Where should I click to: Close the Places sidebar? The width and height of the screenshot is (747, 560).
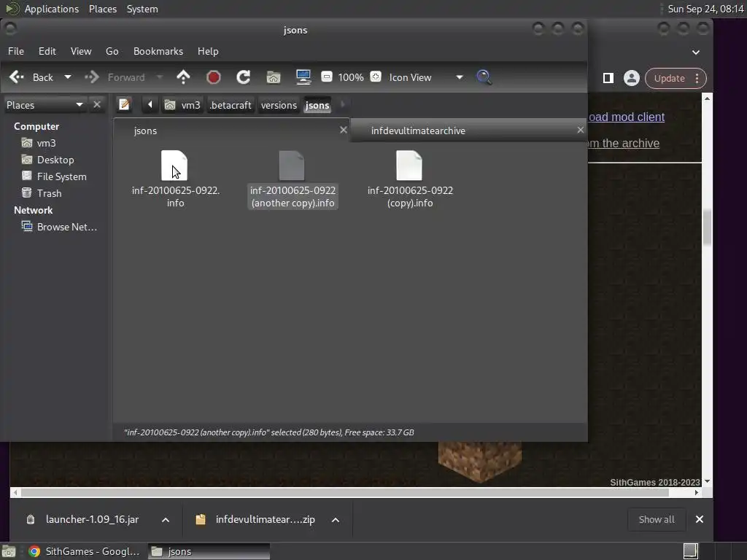click(97, 104)
